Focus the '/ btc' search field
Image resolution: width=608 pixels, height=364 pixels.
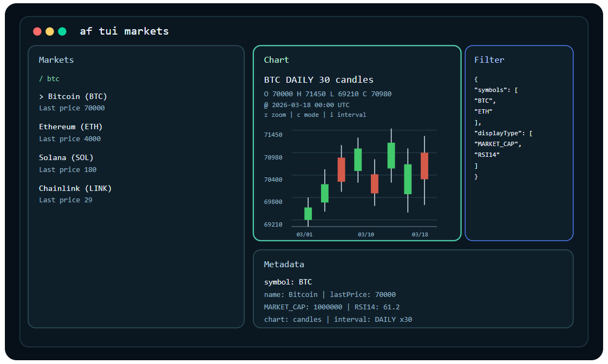click(49, 79)
